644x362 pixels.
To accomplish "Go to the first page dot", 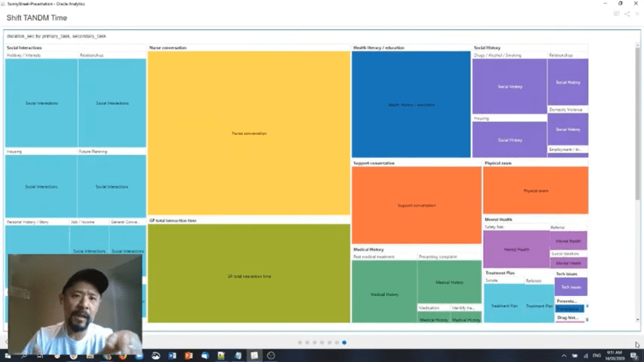I will coord(299,343).
